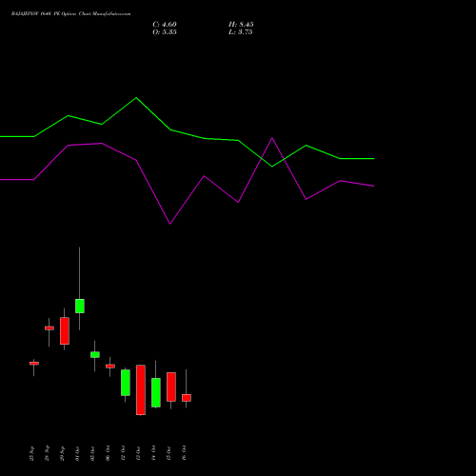Select the last red candlestick above 16 Oct
Screen dimensions: 476x476
pyautogui.click(x=187, y=398)
